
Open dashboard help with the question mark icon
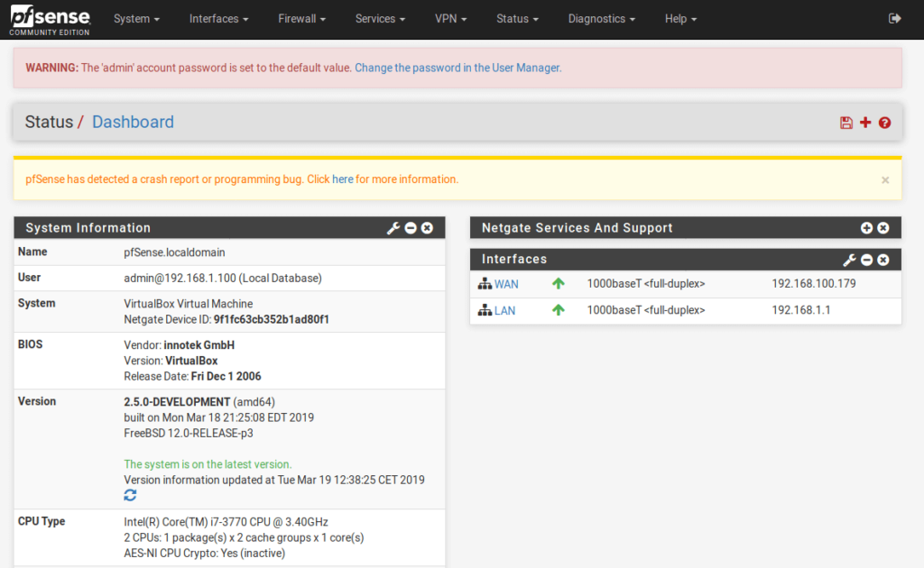pos(883,122)
